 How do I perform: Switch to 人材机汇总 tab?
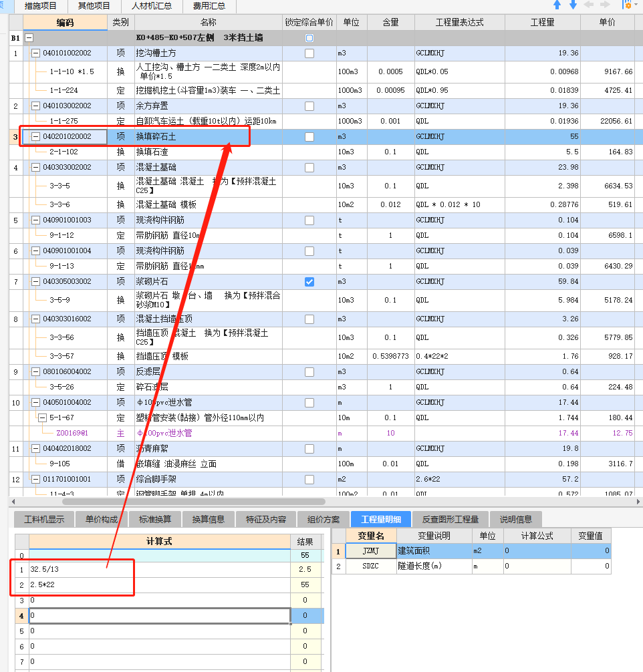(152, 6)
